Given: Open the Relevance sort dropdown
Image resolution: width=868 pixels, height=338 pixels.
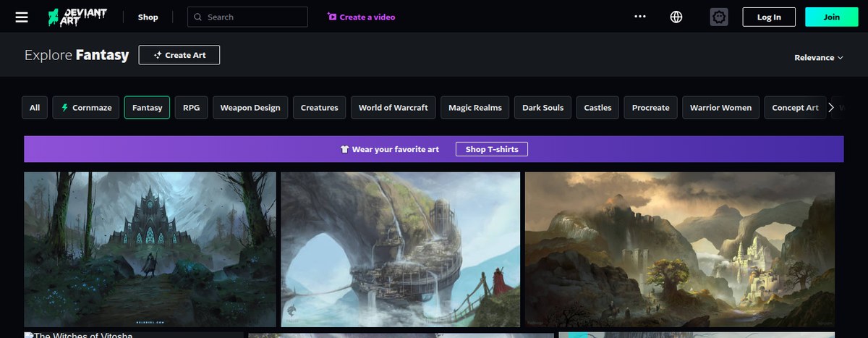Looking at the screenshot, I should click(819, 58).
